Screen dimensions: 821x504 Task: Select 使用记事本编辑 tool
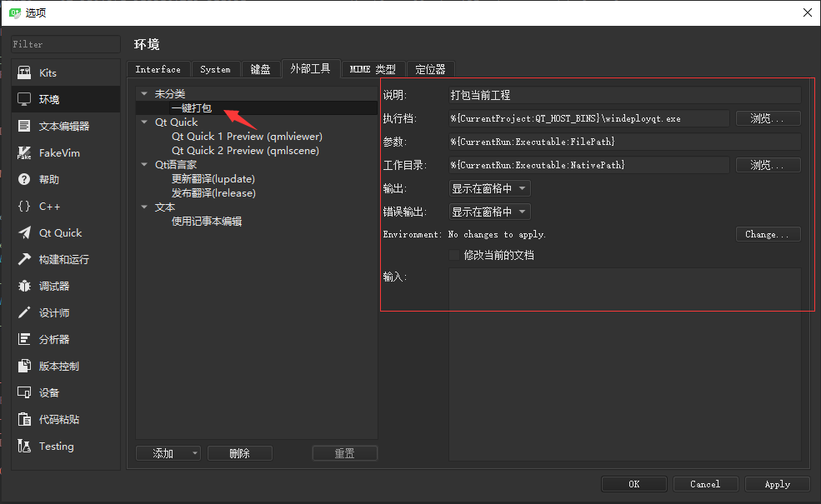(207, 221)
